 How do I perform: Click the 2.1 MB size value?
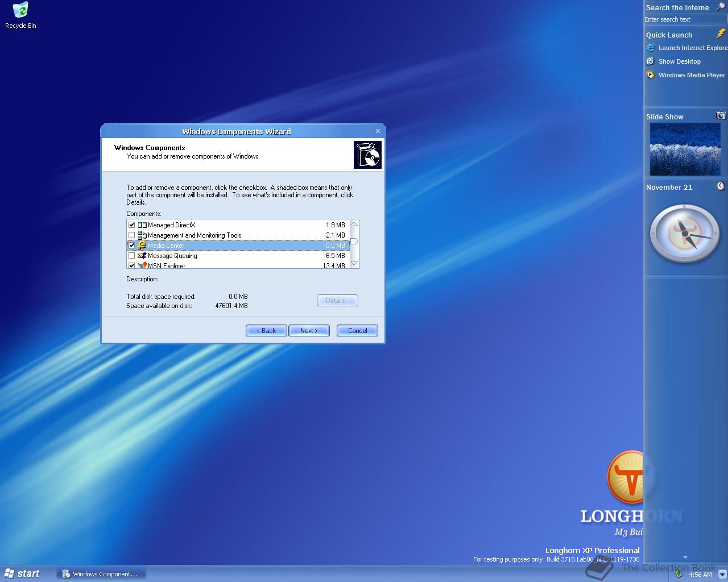(336, 235)
